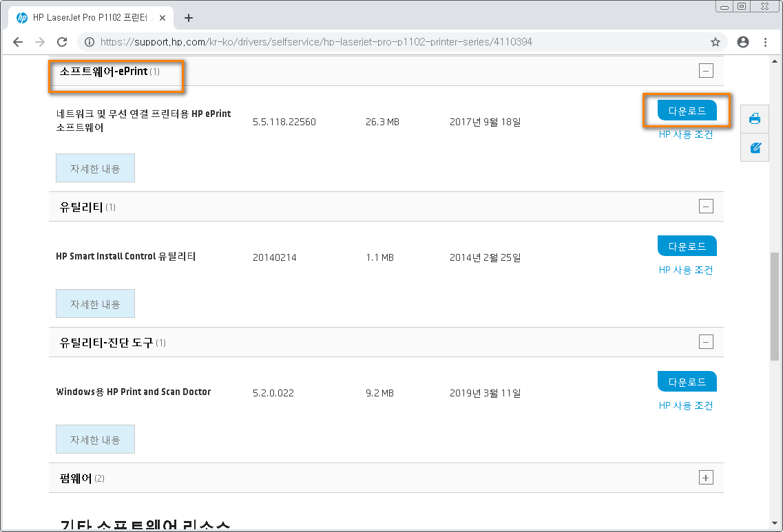View site information icon in address bar
The image size is (783, 532).
point(90,42)
